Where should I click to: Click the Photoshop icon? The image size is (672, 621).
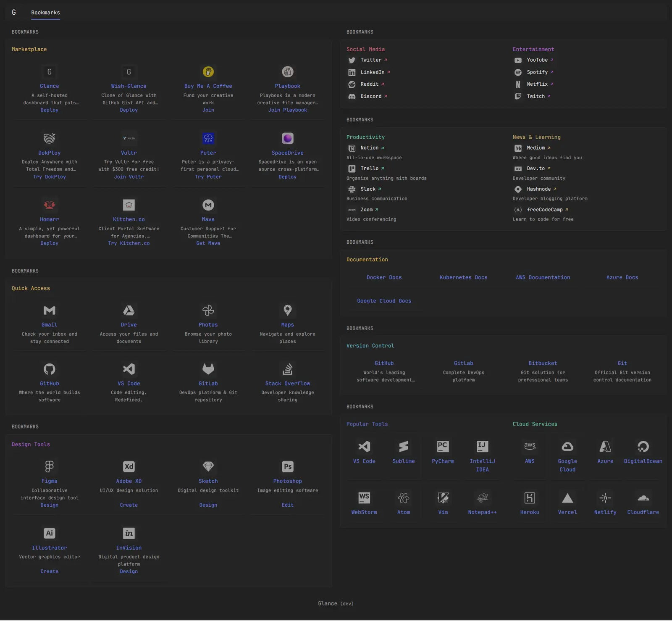click(x=287, y=466)
